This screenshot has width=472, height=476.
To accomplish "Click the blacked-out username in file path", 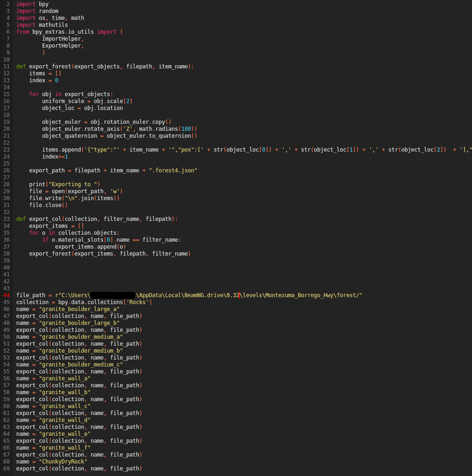I will (112, 295).
